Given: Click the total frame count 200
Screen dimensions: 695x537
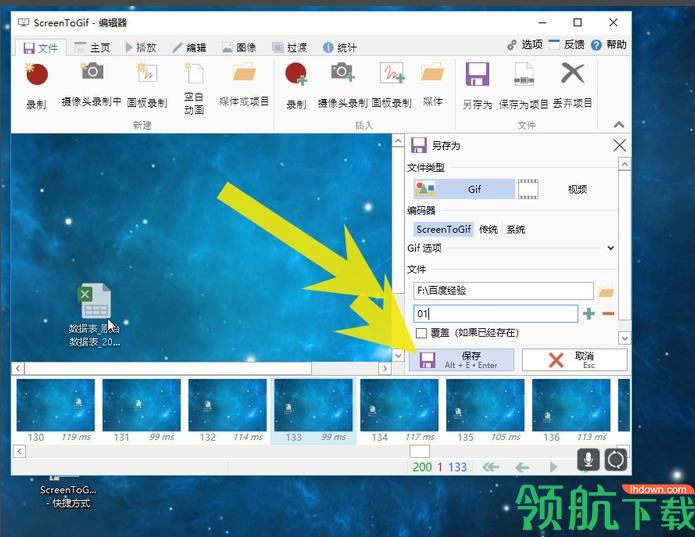Looking at the screenshot, I should pyautogui.click(x=422, y=467).
